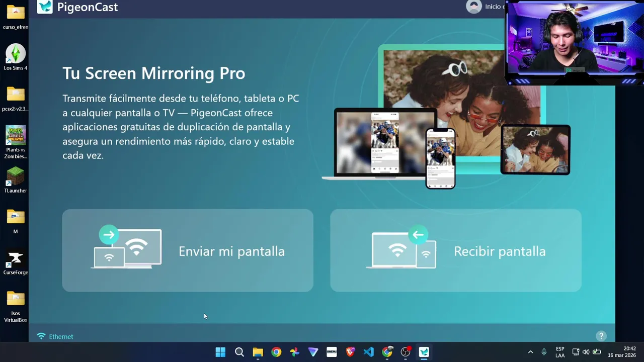
Task: Open Visual Studio Code from taskbar
Action: pyautogui.click(x=368, y=352)
